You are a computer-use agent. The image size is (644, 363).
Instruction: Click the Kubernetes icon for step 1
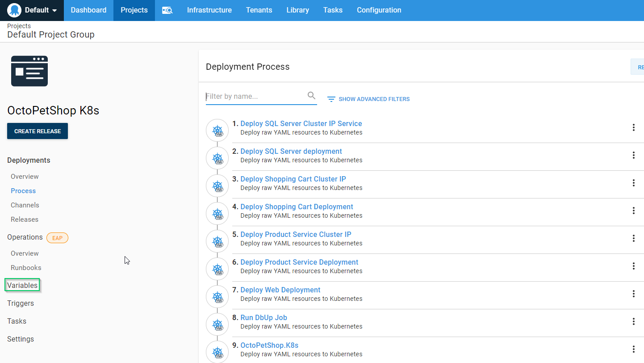click(x=217, y=131)
